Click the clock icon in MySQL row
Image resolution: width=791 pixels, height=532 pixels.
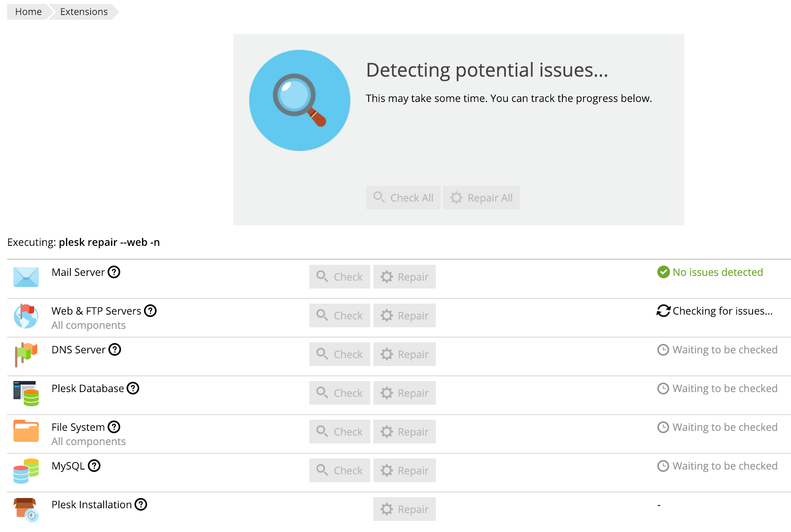point(663,466)
